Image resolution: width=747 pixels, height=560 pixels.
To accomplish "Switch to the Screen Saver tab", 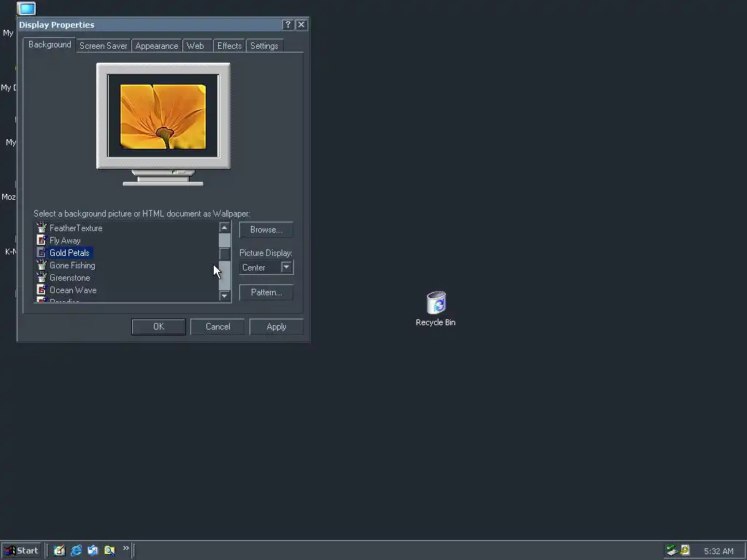I will pyautogui.click(x=104, y=46).
